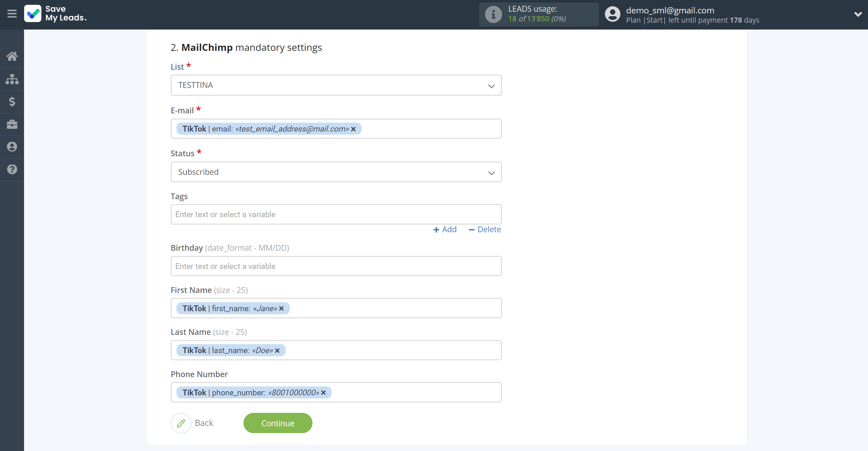This screenshot has height=451, width=868.
Task: Remove the TikTok last_name variable tag
Action: (277, 351)
